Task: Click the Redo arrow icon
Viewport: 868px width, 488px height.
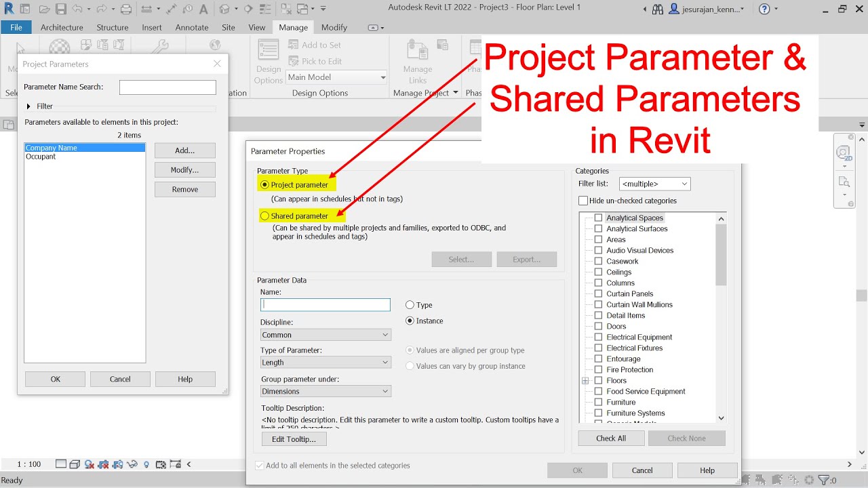Action: point(101,9)
